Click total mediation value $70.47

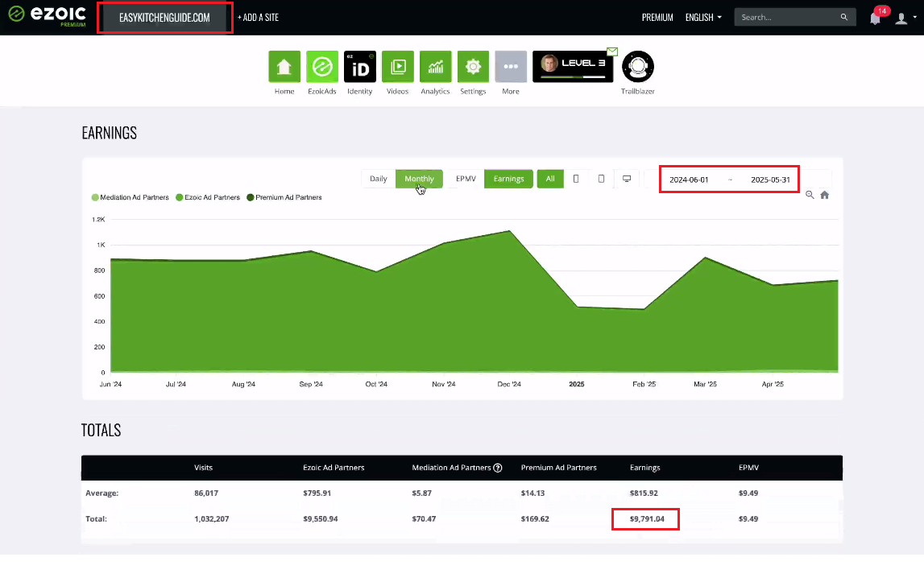click(424, 519)
